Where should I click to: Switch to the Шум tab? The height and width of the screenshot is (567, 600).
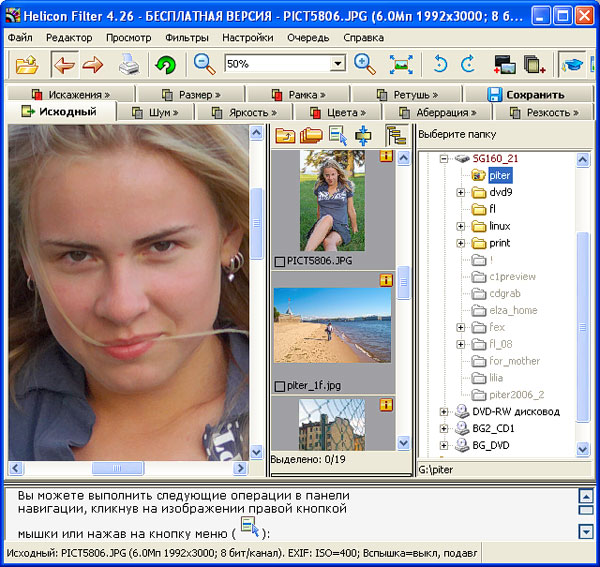[155, 112]
